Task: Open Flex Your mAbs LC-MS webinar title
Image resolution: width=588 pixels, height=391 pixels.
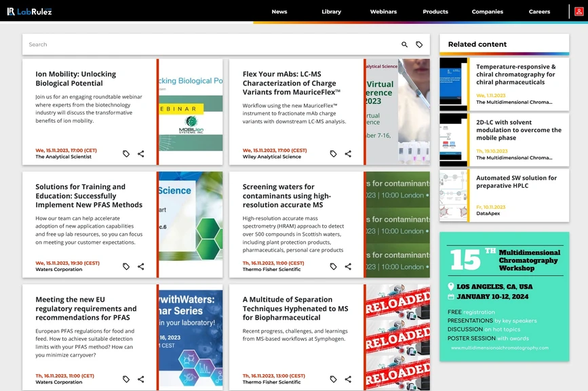Action: click(x=292, y=83)
